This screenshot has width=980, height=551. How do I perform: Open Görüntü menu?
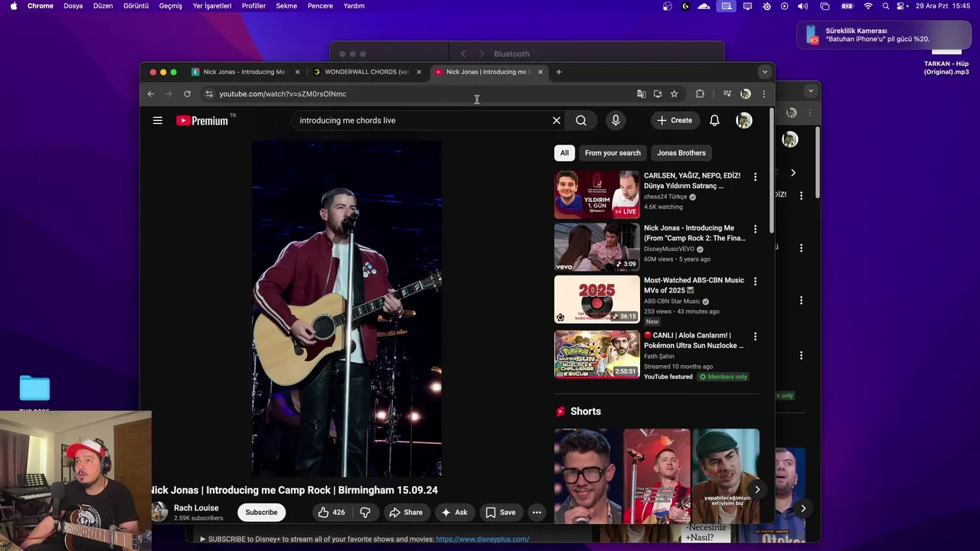(x=136, y=6)
